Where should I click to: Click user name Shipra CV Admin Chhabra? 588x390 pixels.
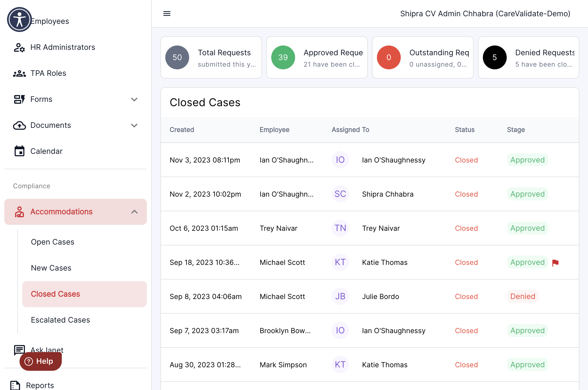pos(485,14)
